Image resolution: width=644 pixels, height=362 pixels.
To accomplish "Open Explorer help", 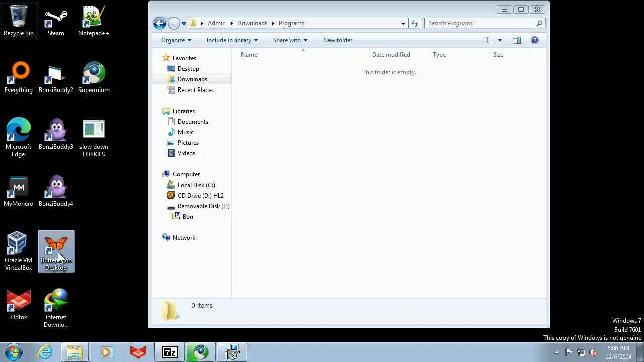I will click(535, 40).
